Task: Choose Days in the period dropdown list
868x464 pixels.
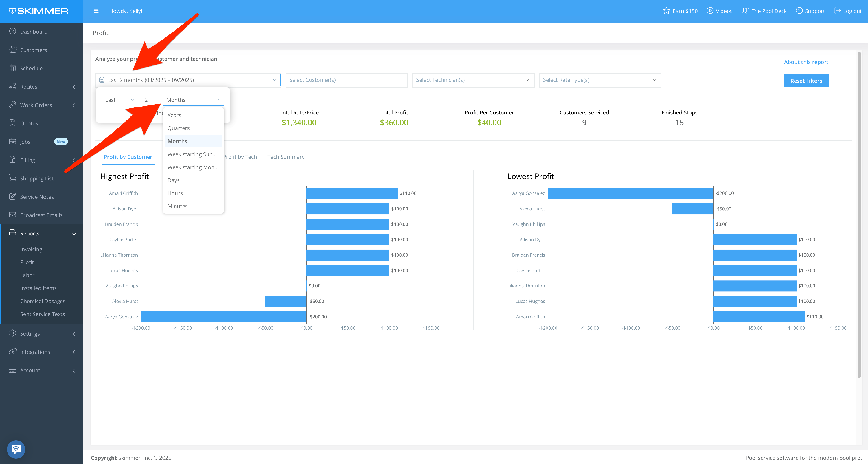Action: click(174, 180)
